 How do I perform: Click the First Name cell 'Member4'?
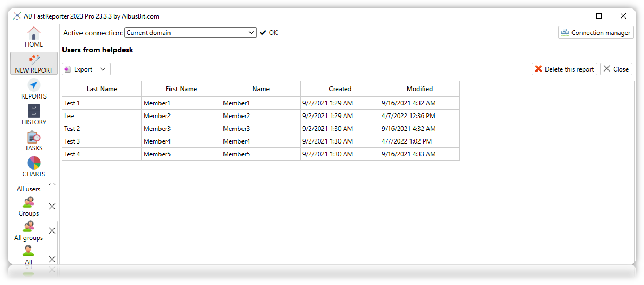182,141
